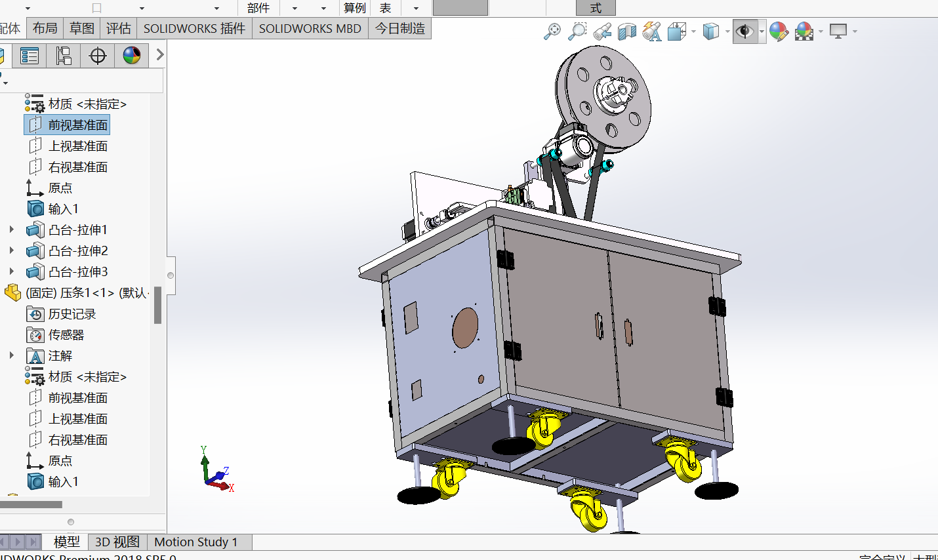Select the 凸台-拉伸1 feature
Image resolution: width=938 pixels, height=560 pixels.
point(78,230)
